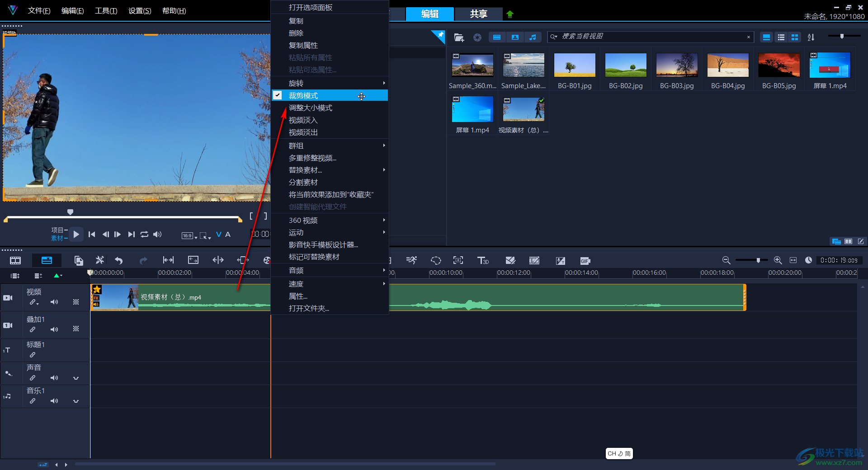Sort clips in the media library
Viewport: 868px width, 470px height.
(x=811, y=38)
